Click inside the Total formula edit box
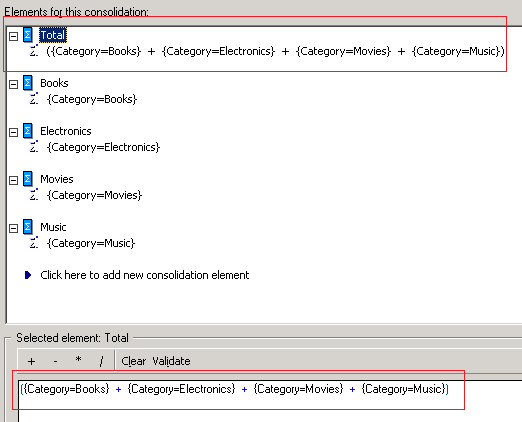This screenshot has height=422, width=522. click(270, 401)
